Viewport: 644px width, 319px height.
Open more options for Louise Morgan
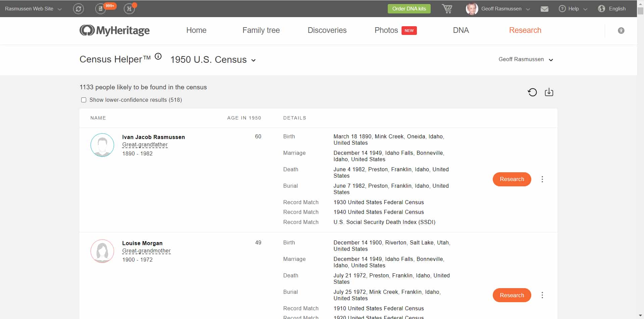(542, 295)
